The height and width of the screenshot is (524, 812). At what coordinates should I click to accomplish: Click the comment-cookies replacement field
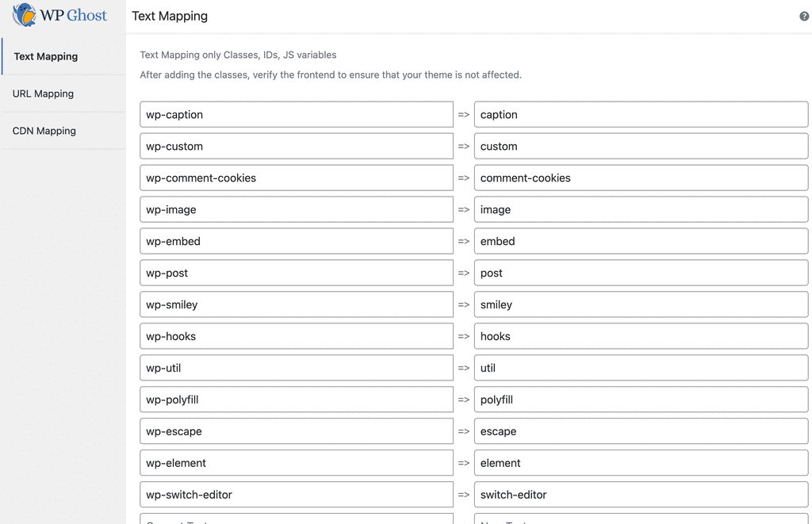[641, 178]
